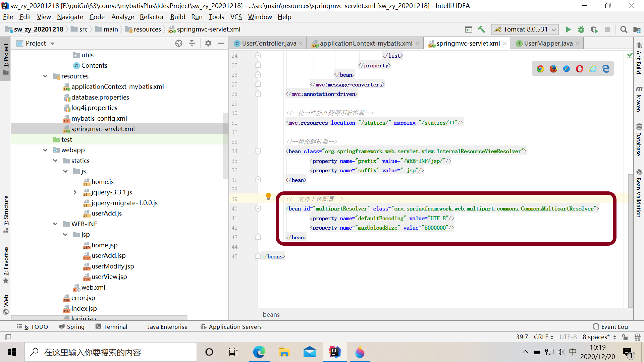Screen dimensions: 644x362
Task: Click the Stop button in run toolbar
Action: click(x=607, y=29)
